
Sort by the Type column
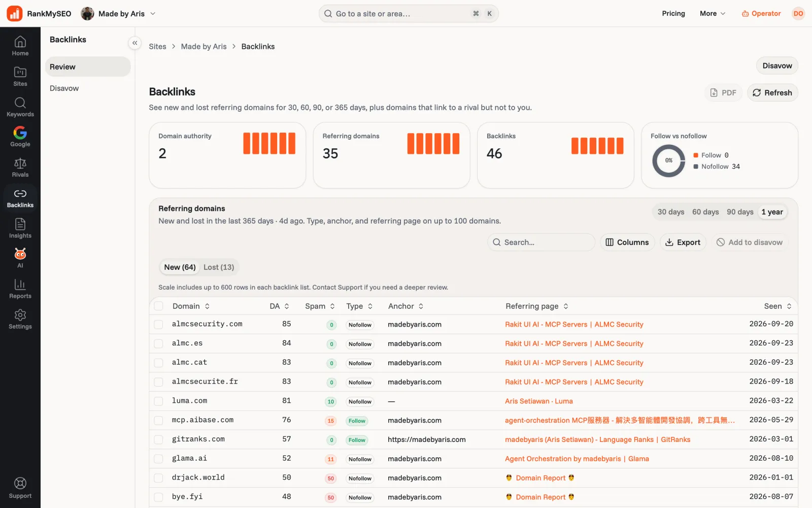tap(360, 306)
